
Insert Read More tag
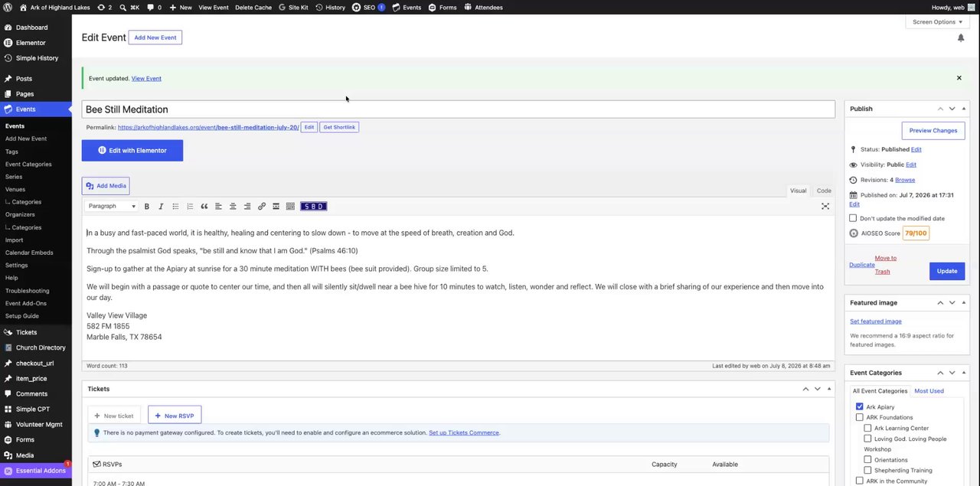(276, 207)
